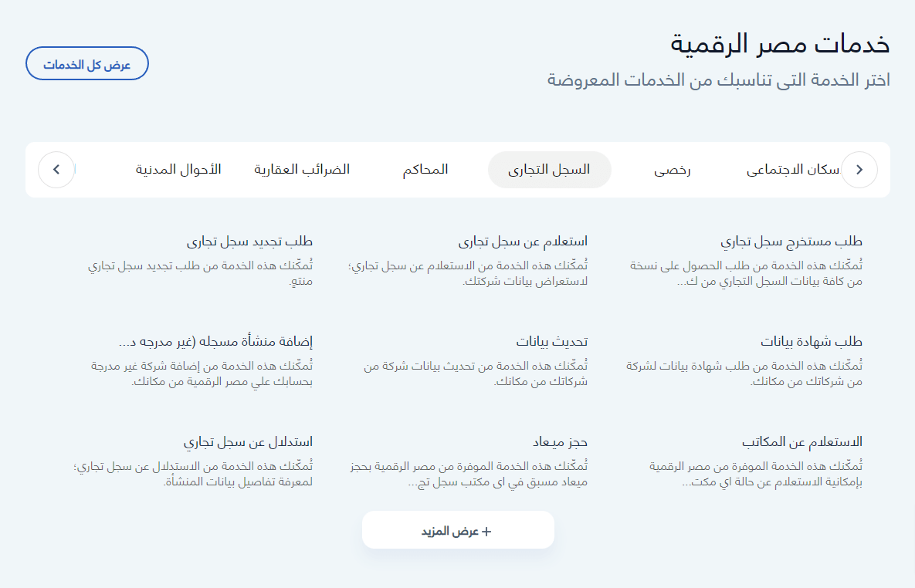915x588 pixels.
Task: Open the تحديث بيانات service
Action: (551, 342)
